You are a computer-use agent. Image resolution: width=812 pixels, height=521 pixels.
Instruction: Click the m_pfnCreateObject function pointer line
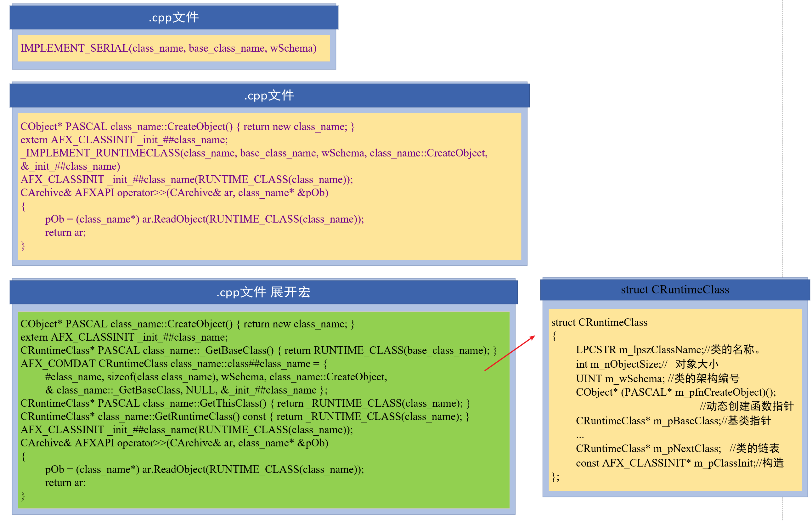tap(675, 392)
